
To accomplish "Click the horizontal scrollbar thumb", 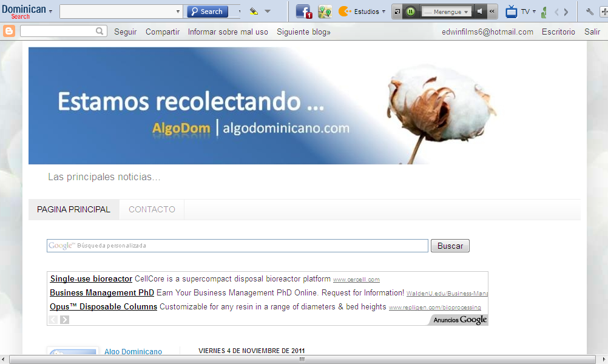I will click(x=302, y=359).
